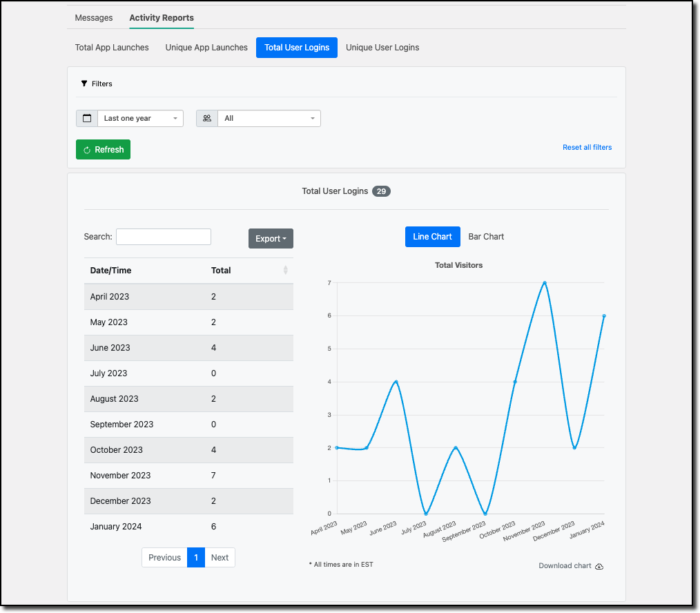
Task: Click Reset all filters link
Action: [587, 147]
